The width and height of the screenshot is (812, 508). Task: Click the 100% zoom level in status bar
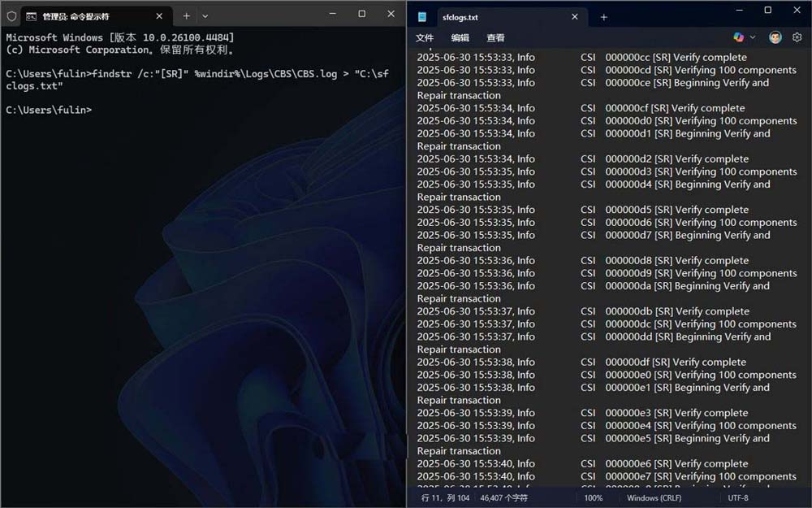point(594,497)
